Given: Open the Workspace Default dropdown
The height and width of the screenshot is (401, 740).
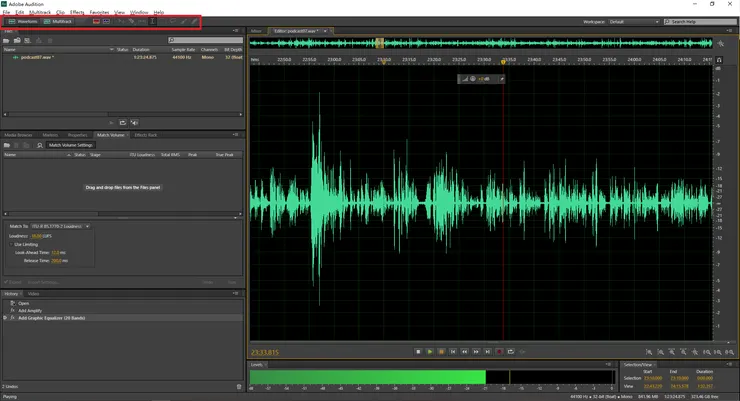Looking at the screenshot, I should [634, 21].
